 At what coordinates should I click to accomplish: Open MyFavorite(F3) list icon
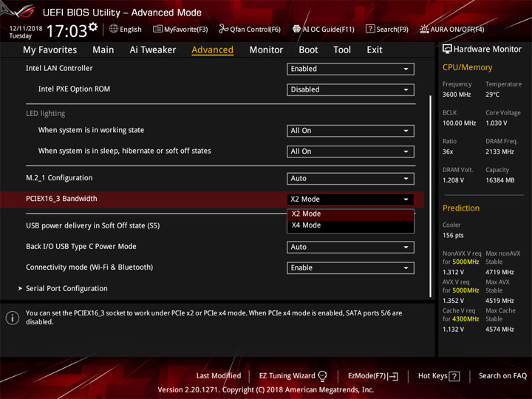click(157, 29)
